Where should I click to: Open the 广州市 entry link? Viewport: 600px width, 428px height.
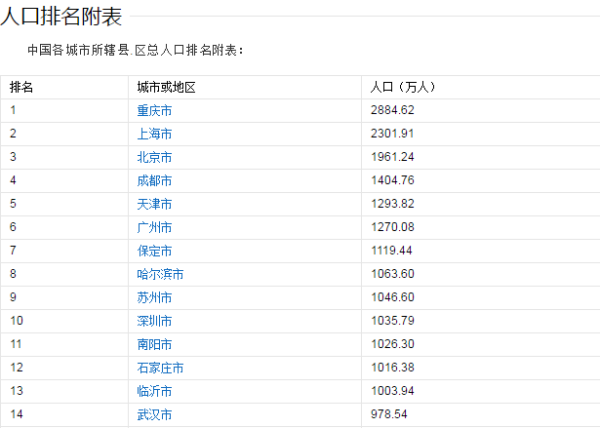pos(154,227)
